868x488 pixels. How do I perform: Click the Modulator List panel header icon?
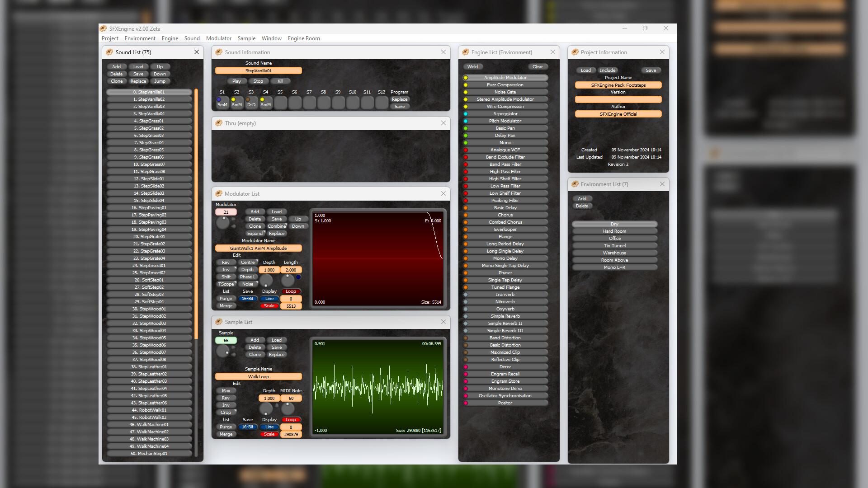219,193
